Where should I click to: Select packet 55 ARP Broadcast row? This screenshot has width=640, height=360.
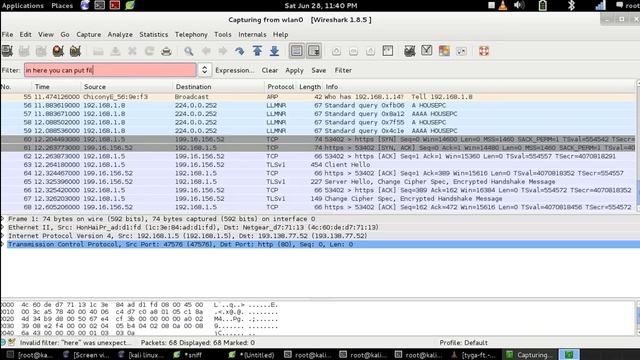click(318, 97)
